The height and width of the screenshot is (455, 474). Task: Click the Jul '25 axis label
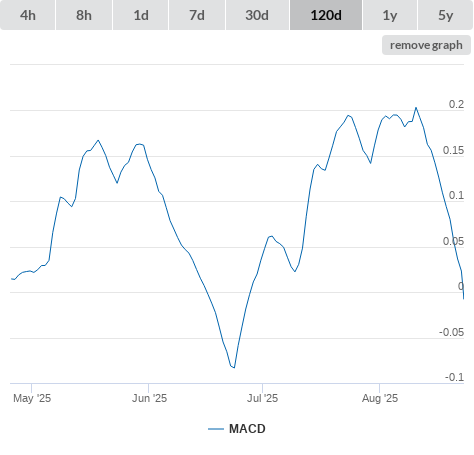pos(262,398)
